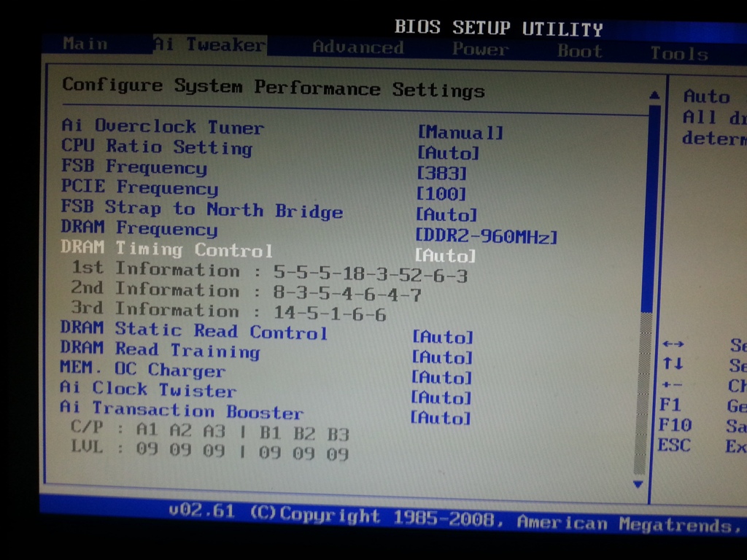
Task: Open the Power tab
Action: 480,49
